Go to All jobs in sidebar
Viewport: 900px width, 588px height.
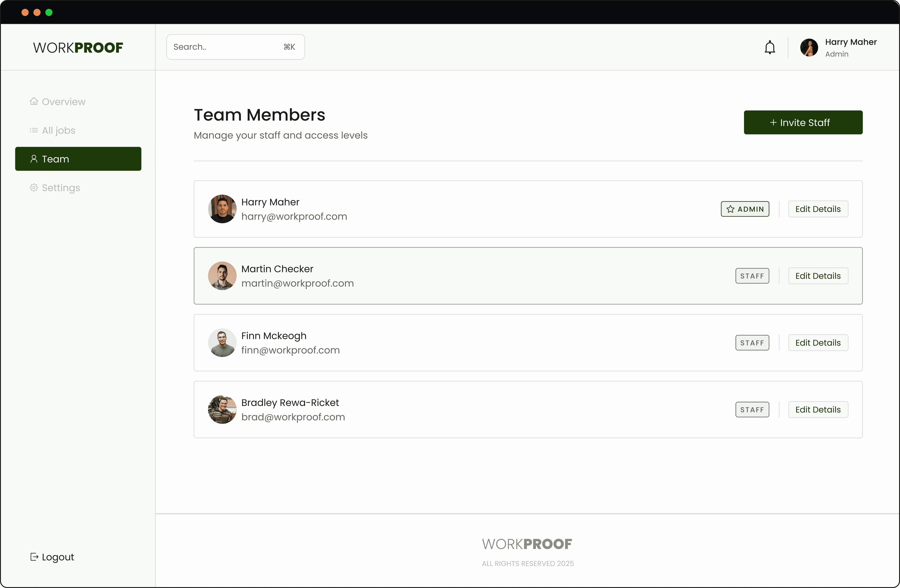point(59,130)
